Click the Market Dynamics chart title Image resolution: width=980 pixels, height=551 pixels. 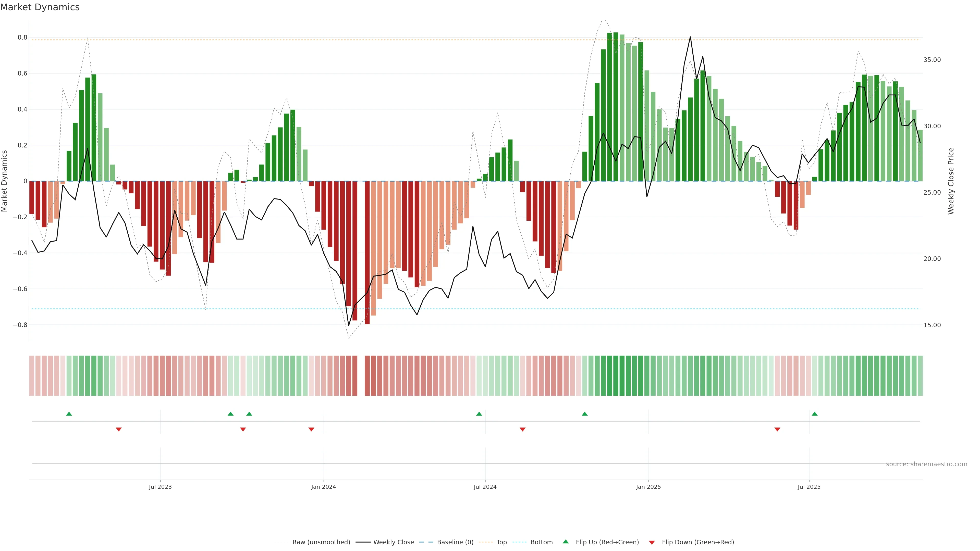pyautogui.click(x=40, y=7)
